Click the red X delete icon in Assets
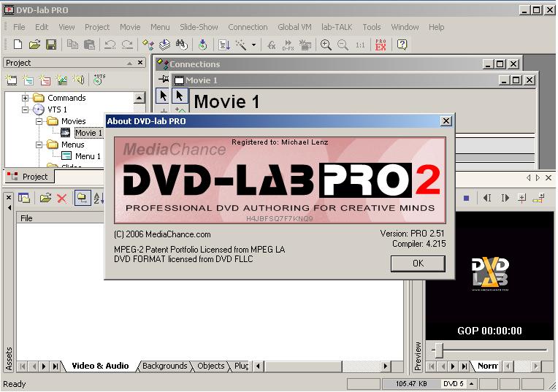The height and width of the screenshot is (392, 558). point(62,199)
